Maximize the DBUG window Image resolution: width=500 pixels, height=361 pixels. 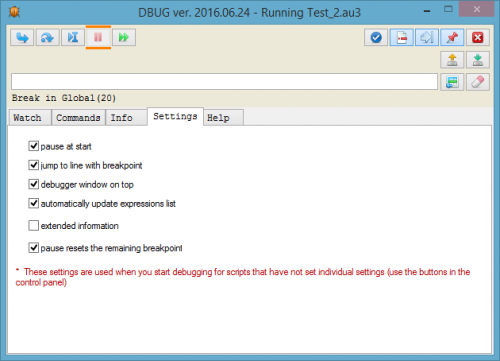point(448,9)
